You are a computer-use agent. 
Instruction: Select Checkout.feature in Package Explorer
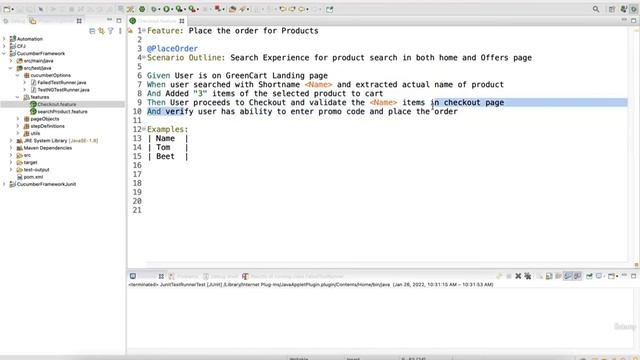57,104
